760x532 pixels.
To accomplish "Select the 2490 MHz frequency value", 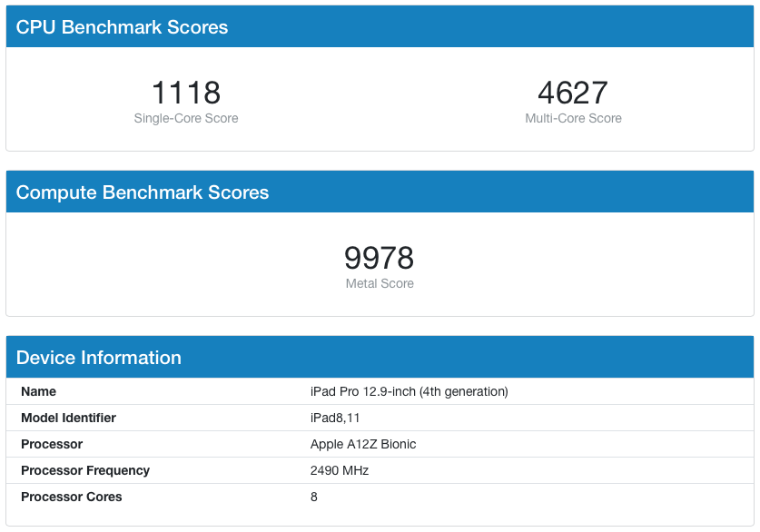I will pyautogui.click(x=340, y=470).
